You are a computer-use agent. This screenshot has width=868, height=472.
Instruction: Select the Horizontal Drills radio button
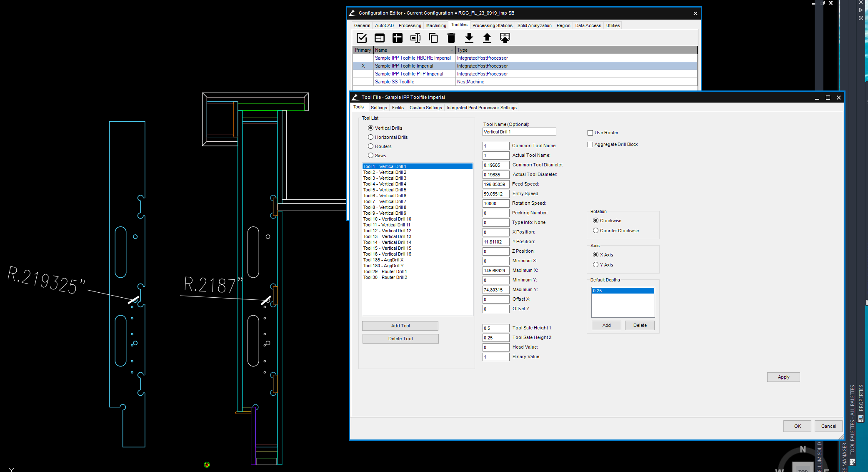pyautogui.click(x=370, y=137)
